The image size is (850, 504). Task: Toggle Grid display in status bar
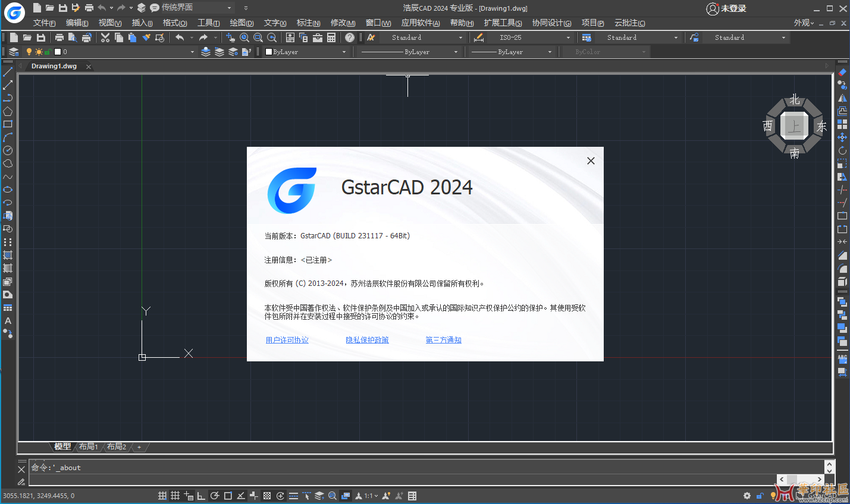175,496
